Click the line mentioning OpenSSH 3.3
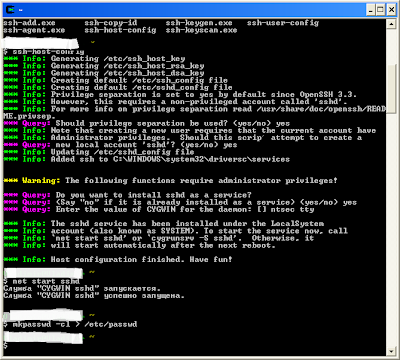This screenshot has height=360, width=400. 180,94
